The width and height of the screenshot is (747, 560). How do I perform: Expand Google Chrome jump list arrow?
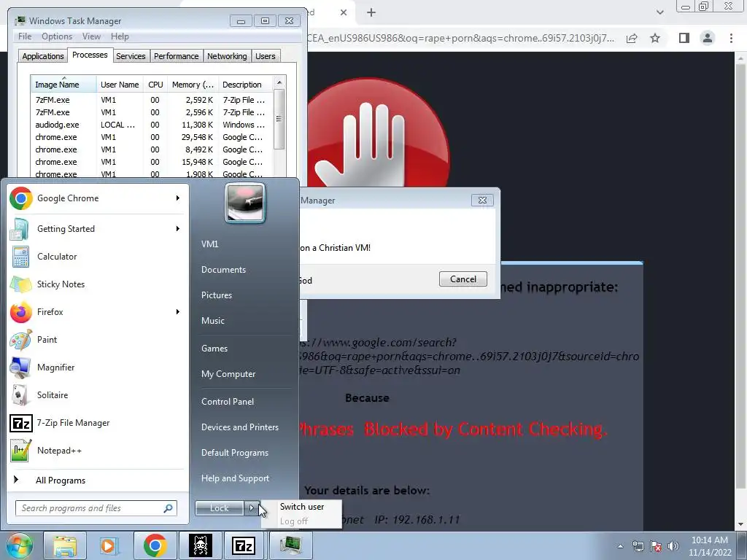click(x=178, y=198)
